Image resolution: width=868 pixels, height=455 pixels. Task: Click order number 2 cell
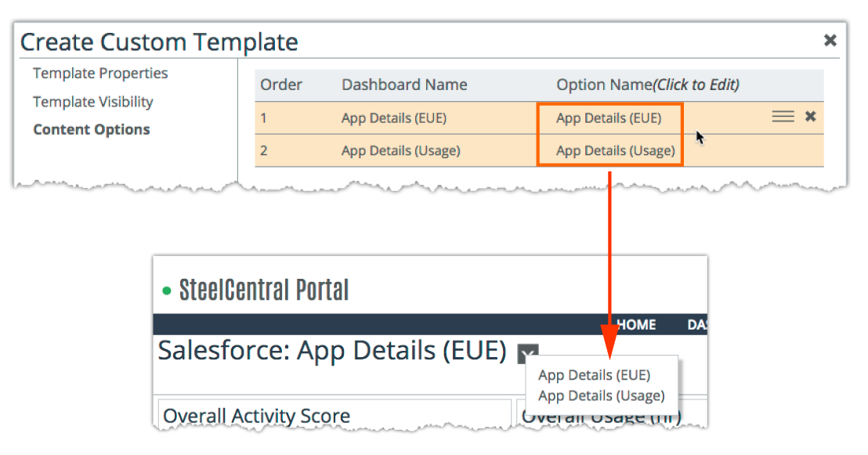264,150
